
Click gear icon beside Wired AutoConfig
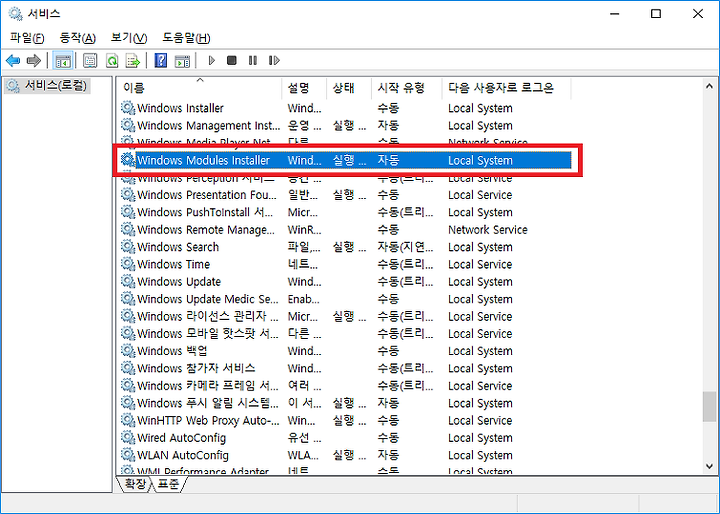point(128,437)
